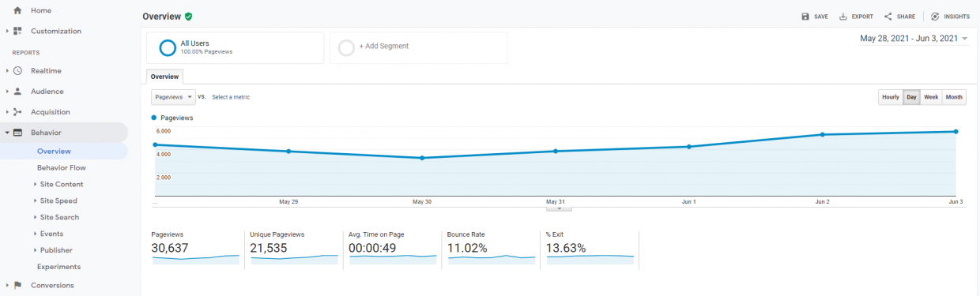The image size is (980, 296).
Task: Collapse the Behavior section arrow
Action: (x=6, y=133)
